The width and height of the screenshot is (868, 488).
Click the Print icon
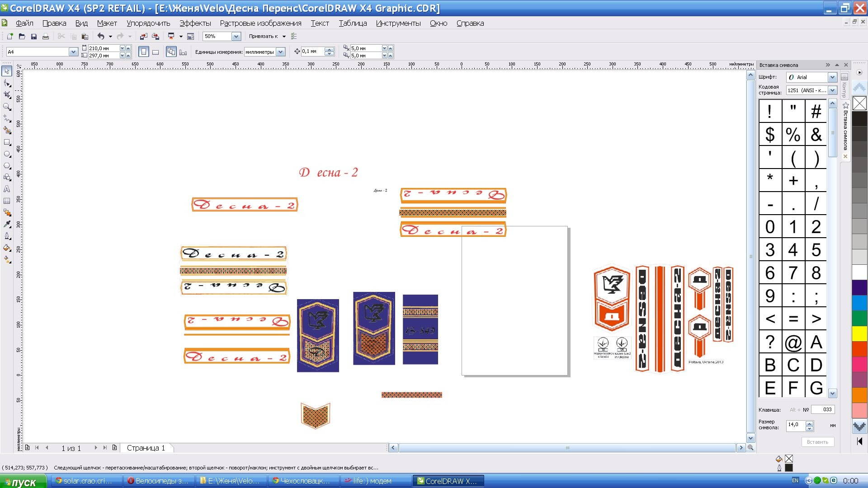click(x=46, y=36)
